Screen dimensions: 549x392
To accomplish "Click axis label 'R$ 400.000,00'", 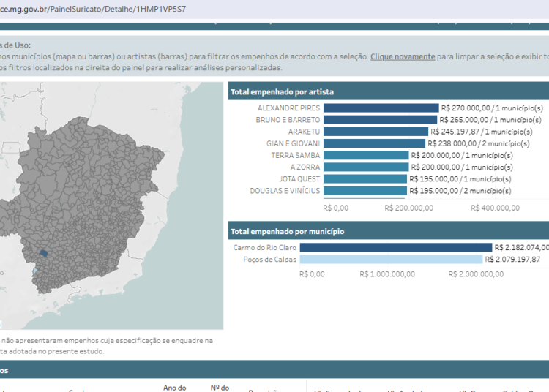I will (x=495, y=208).
